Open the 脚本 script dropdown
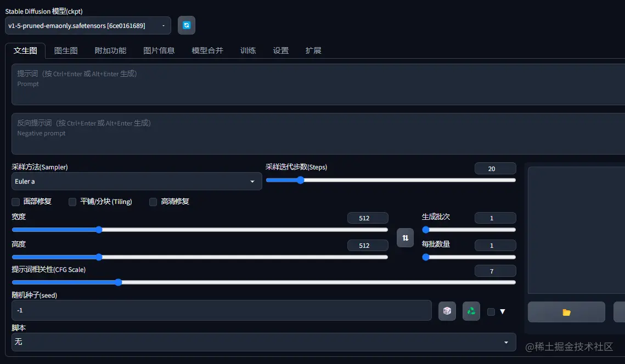This screenshot has height=364, width=625. (x=264, y=342)
